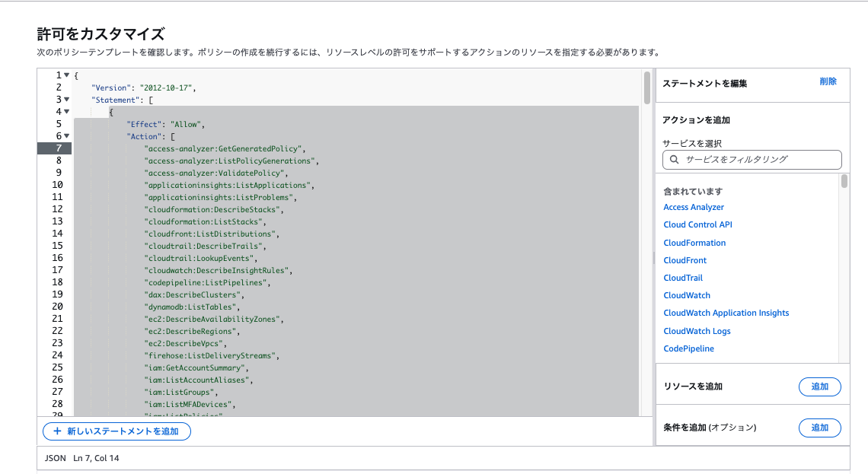Open CodePipeline service actions
Image resolution: width=868 pixels, height=474 pixels.
tap(688, 348)
